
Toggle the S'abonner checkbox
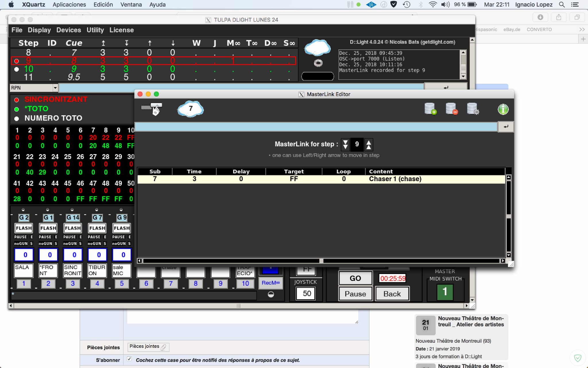(x=129, y=359)
